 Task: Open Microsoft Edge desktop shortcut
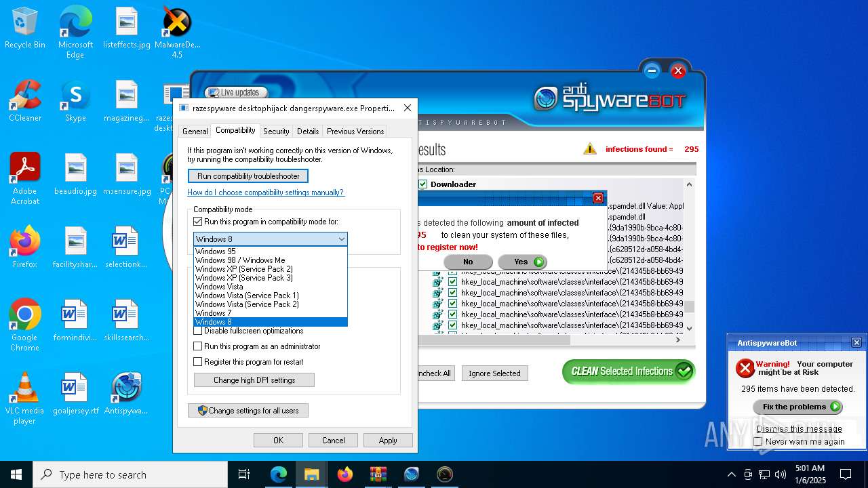pyautogui.click(x=75, y=32)
